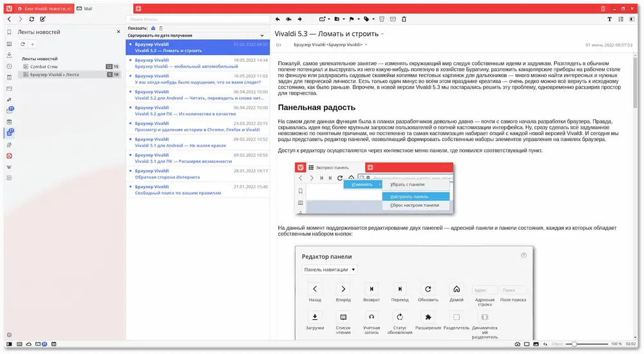Toggle side panel from status bar
644x354 pixels.
pyautogui.click(x=9, y=344)
